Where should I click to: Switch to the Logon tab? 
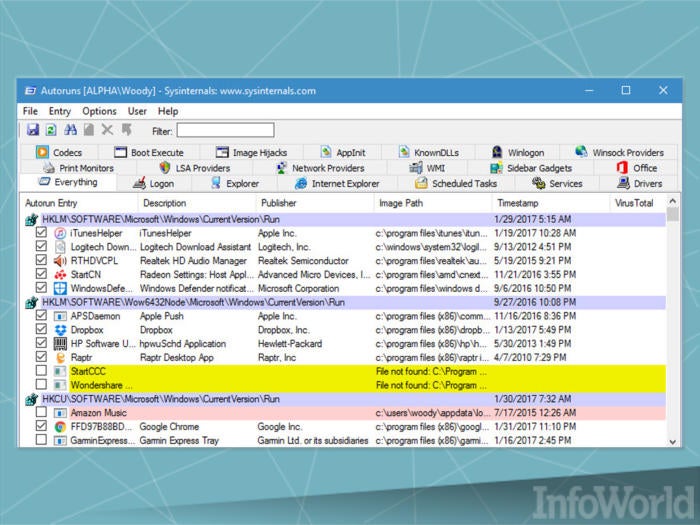154,183
